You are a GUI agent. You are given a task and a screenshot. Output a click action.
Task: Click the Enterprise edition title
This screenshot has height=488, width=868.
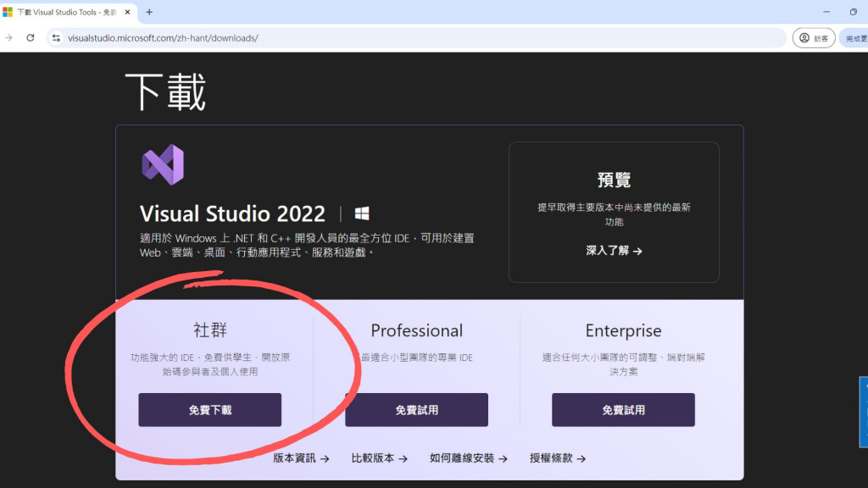[x=623, y=330]
